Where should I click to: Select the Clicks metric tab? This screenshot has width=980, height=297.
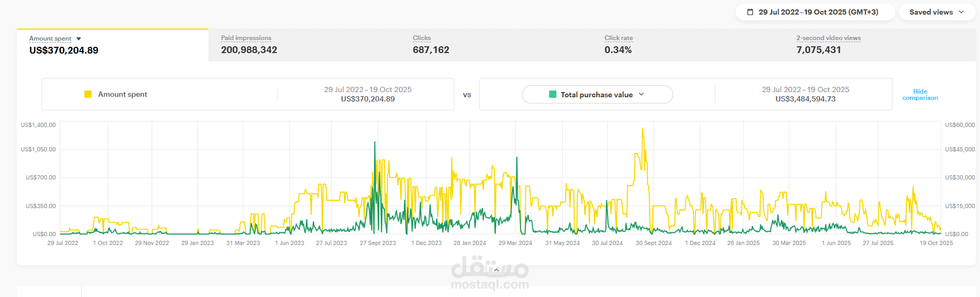(496, 45)
